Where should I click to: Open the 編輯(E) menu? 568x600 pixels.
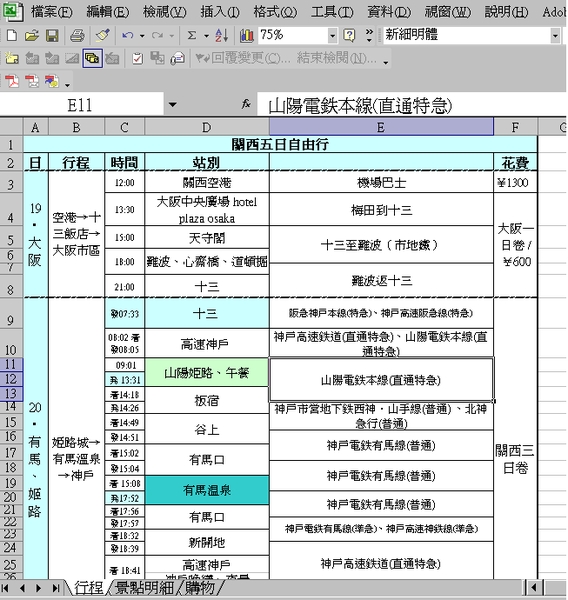point(108,12)
